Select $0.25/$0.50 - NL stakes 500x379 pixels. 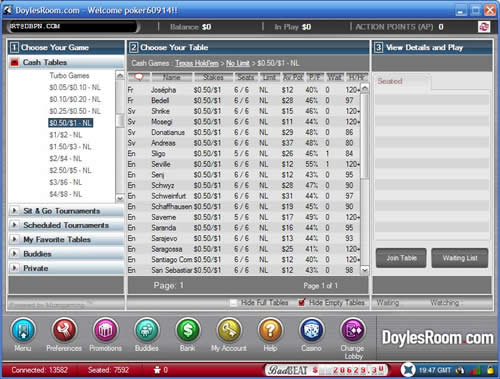coord(75,111)
